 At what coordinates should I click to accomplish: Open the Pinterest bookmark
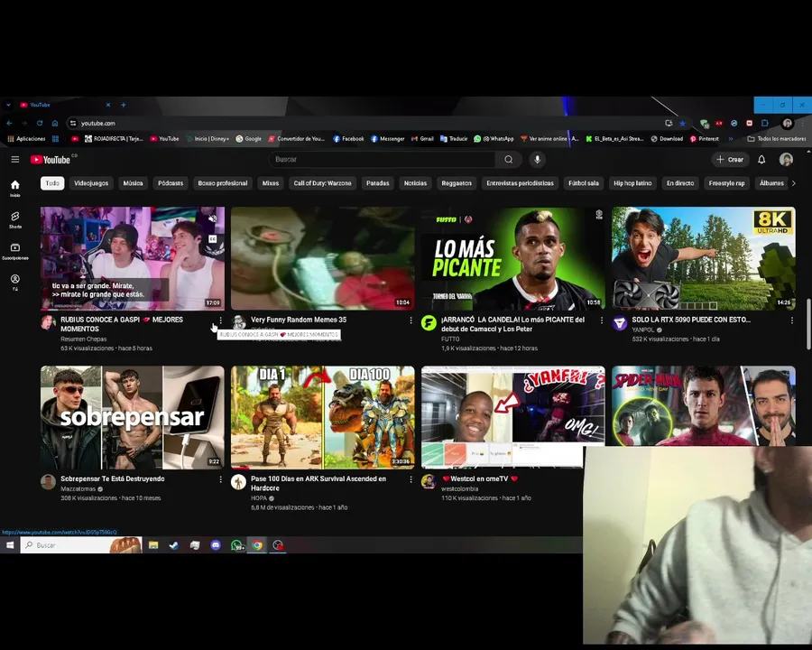[705, 139]
